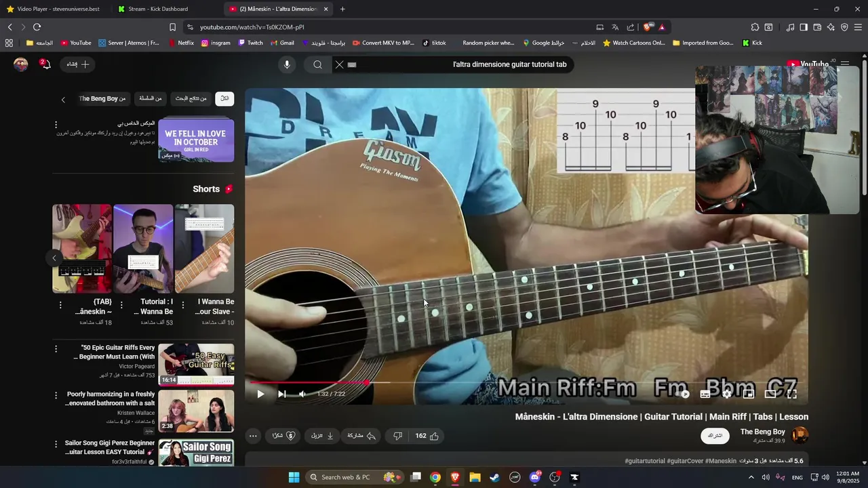Viewport: 868px width, 488px height.
Task: Click the #Maneskin hashtag
Action: click(721, 461)
